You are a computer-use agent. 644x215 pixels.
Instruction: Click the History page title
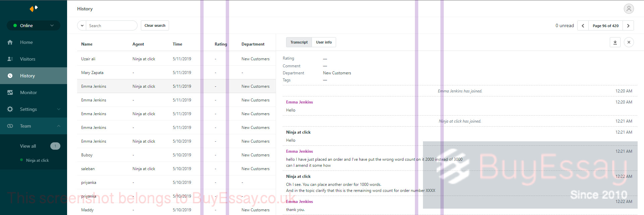[x=85, y=9]
